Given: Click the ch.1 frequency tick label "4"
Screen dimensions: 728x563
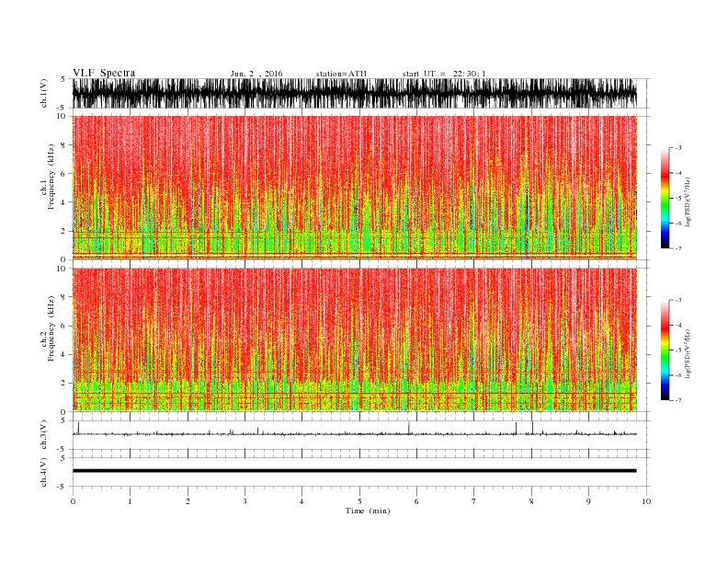Looking at the screenshot, I should 63,202.
